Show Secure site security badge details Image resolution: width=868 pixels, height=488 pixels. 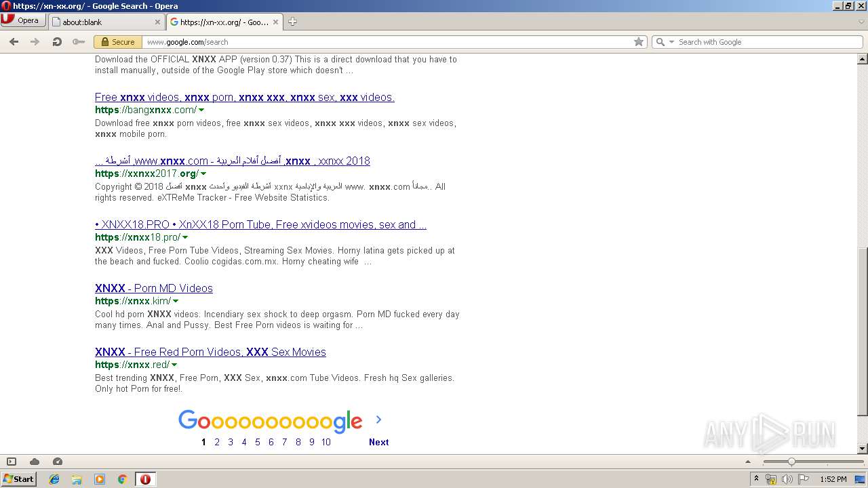[118, 42]
